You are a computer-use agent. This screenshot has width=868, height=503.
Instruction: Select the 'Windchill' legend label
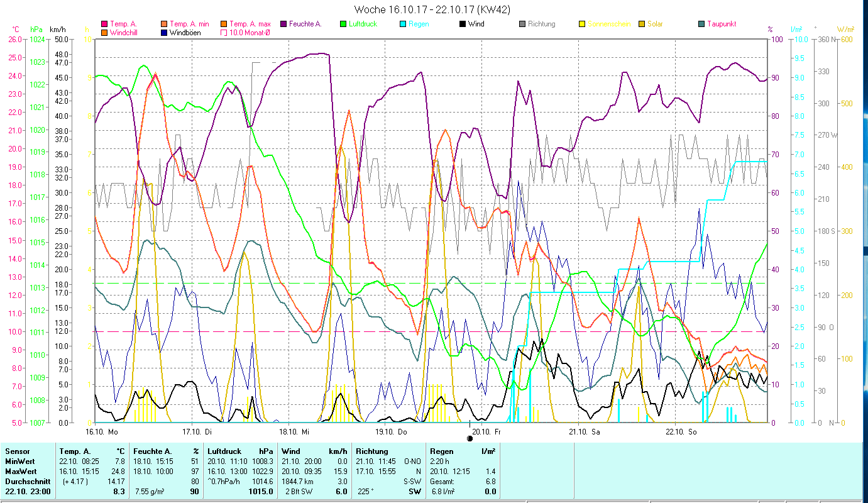point(124,33)
